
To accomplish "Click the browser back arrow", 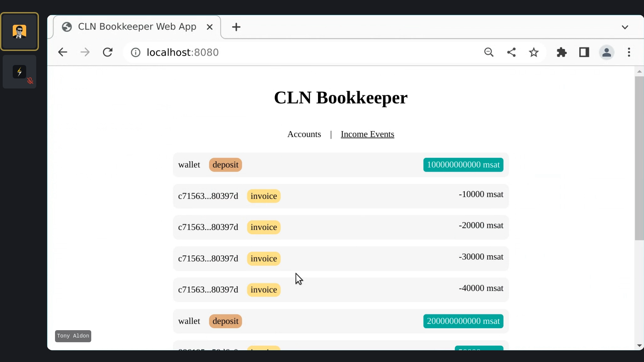I will point(63,52).
